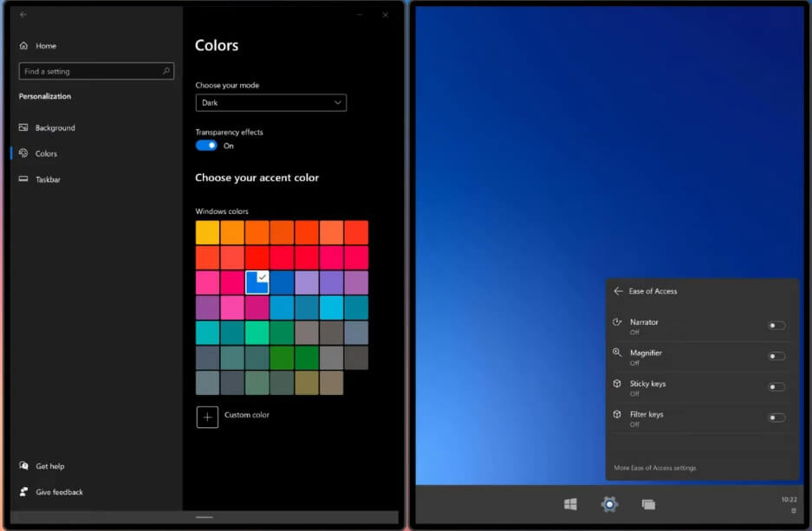Click the Windows Start icon in taskbar

pyautogui.click(x=570, y=504)
